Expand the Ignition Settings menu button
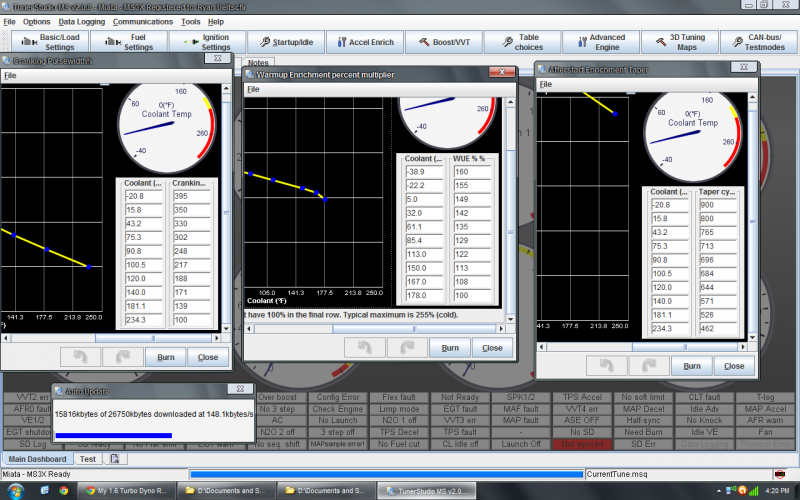 (x=208, y=42)
